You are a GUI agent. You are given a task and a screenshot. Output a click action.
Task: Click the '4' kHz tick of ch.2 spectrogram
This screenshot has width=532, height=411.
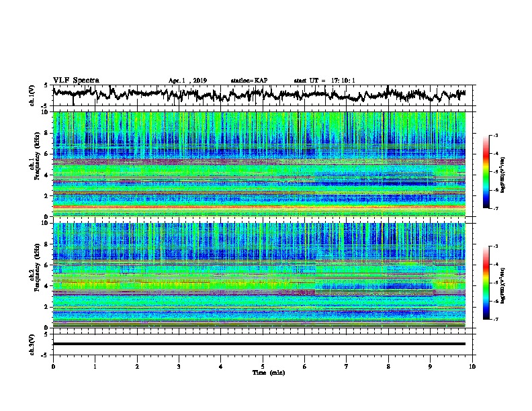point(46,286)
